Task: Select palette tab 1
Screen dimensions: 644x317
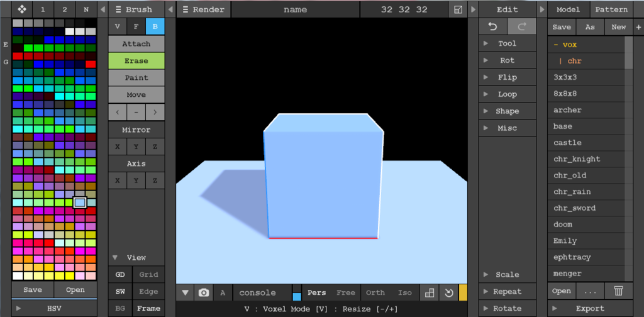Action: pos(43,9)
